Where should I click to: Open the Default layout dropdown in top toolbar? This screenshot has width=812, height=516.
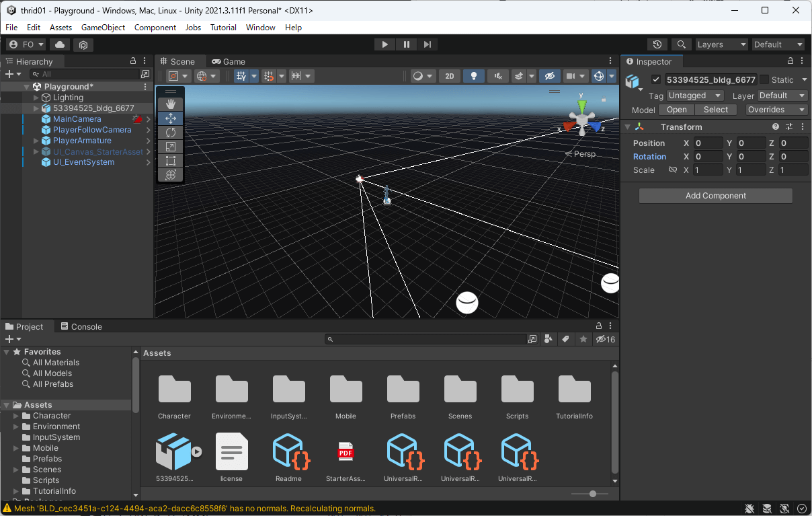778,44
